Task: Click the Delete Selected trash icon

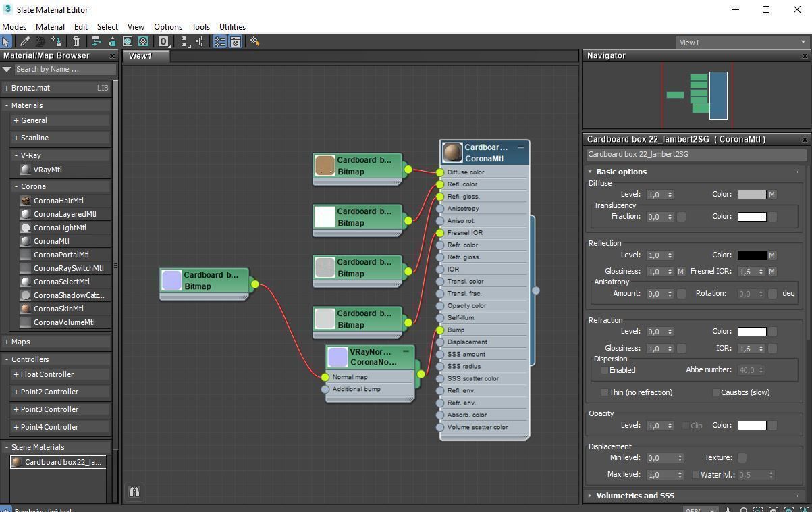Action: pos(76,41)
